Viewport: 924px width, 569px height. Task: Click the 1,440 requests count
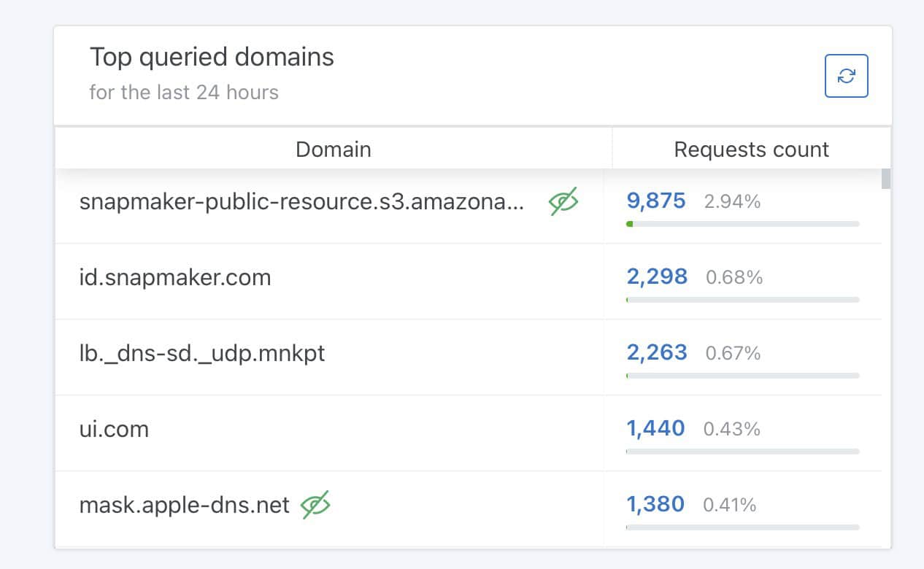coord(655,429)
